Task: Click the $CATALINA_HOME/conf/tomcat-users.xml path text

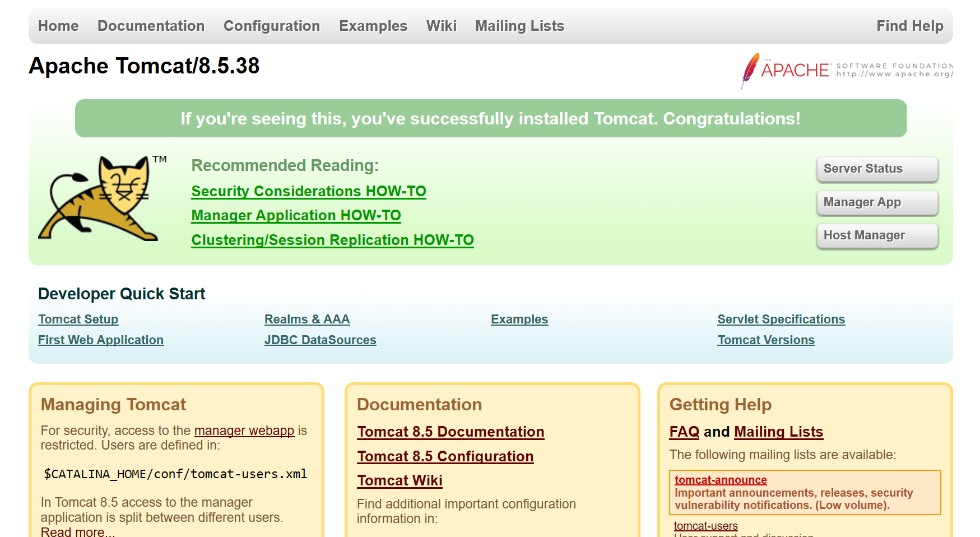Action: [x=175, y=474]
